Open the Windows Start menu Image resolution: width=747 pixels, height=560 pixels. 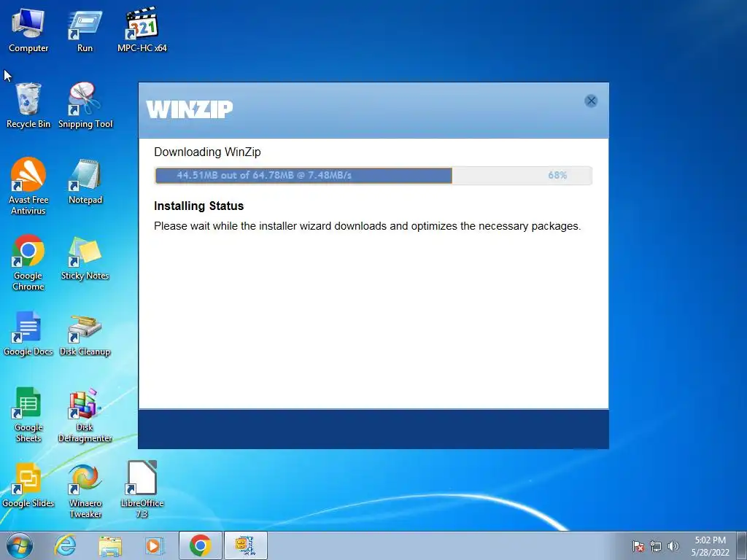(x=19, y=545)
